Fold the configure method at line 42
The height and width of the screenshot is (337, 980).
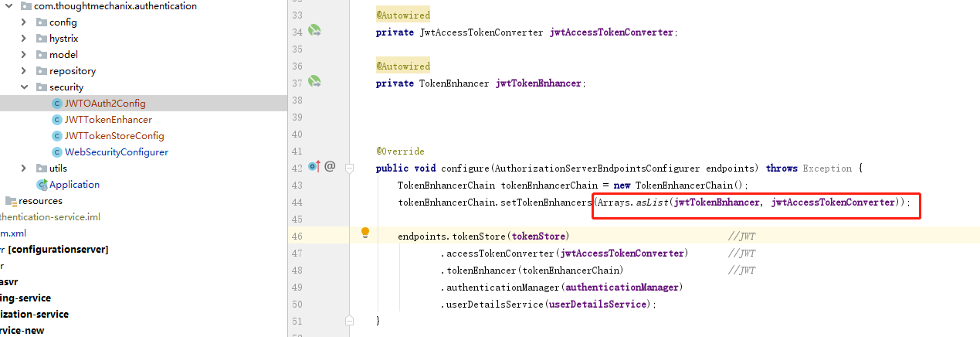pos(349,167)
